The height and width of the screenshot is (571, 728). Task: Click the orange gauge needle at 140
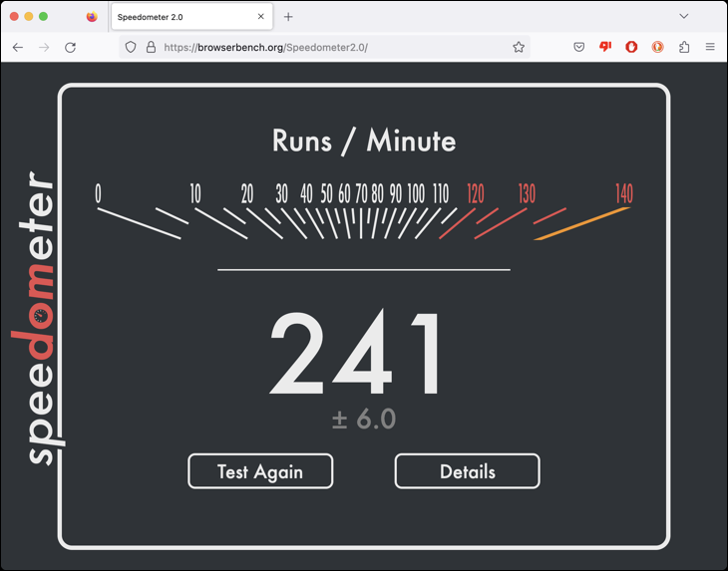582,223
